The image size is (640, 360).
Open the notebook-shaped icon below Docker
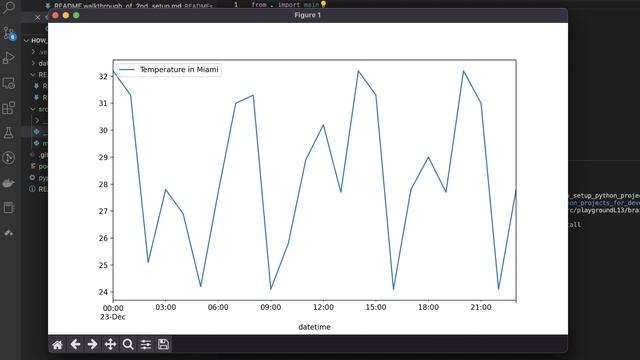pyautogui.click(x=9, y=207)
